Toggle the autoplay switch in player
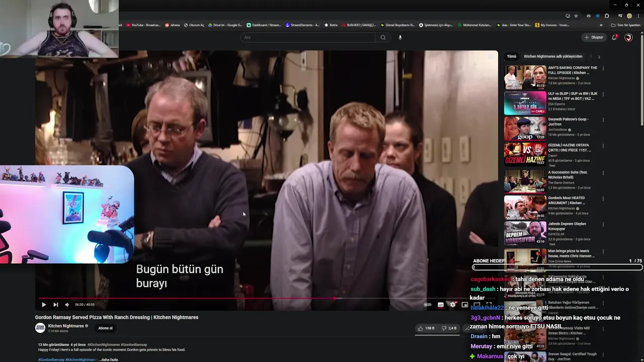 click(x=428, y=305)
